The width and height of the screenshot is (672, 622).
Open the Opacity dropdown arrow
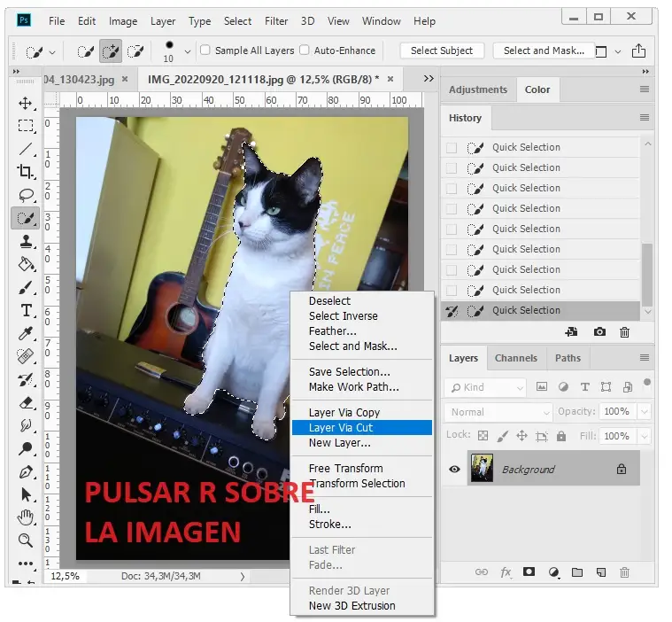645,412
